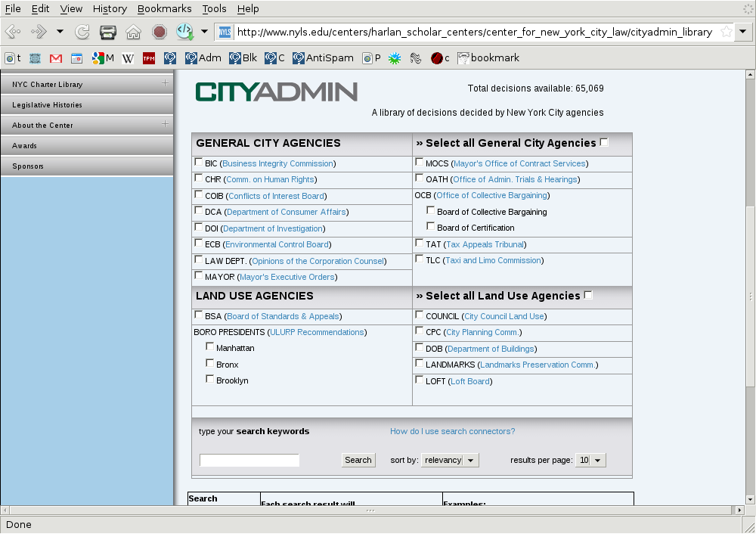The image size is (756, 534).
Task: Open the red circle 'c' bookmark
Action: [440, 58]
